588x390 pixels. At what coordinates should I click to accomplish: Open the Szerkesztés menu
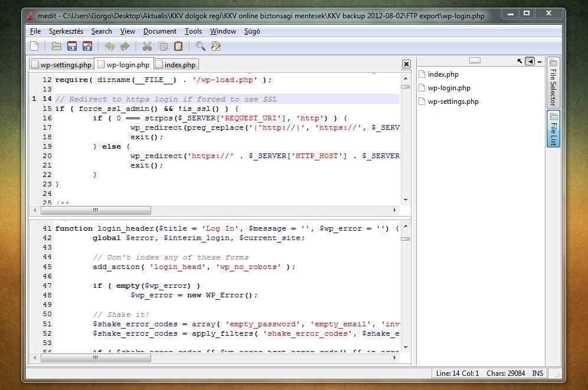pyautogui.click(x=66, y=31)
